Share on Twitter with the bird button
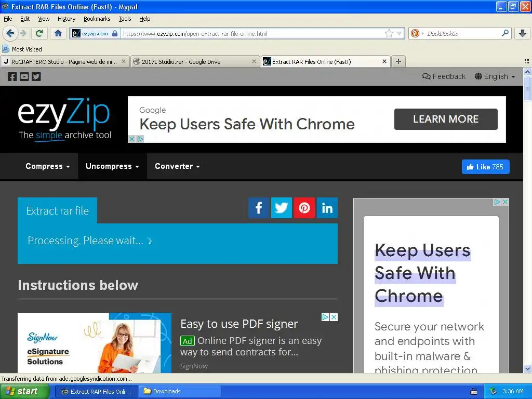 (281, 208)
